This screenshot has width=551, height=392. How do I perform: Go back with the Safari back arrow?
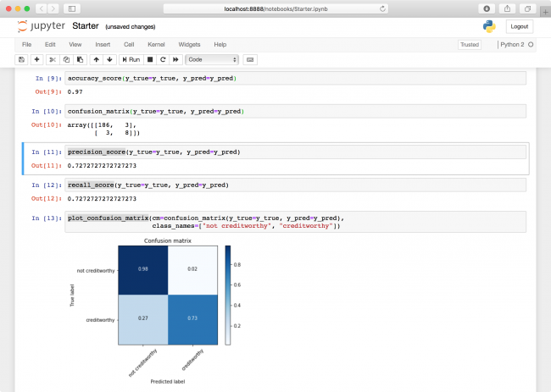click(x=42, y=8)
